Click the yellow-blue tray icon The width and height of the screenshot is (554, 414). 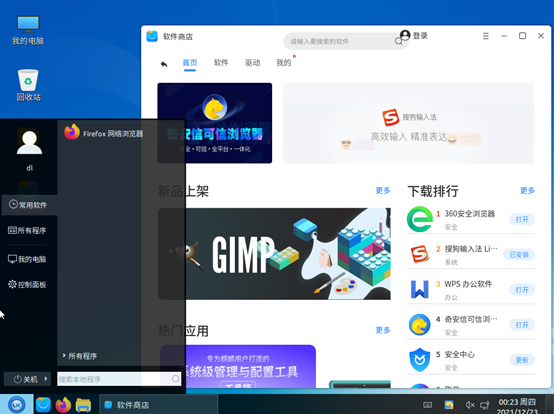449,405
